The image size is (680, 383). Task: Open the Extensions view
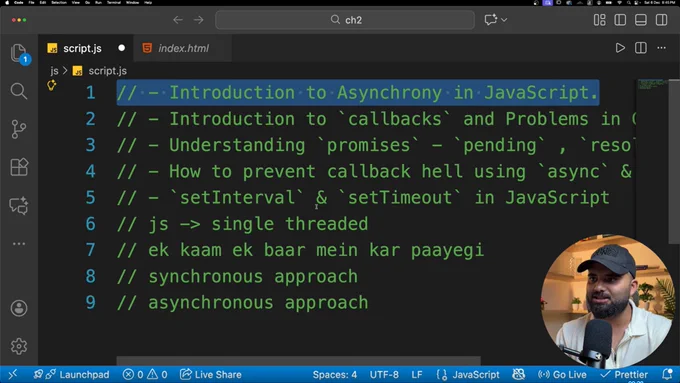[x=19, y=167]
